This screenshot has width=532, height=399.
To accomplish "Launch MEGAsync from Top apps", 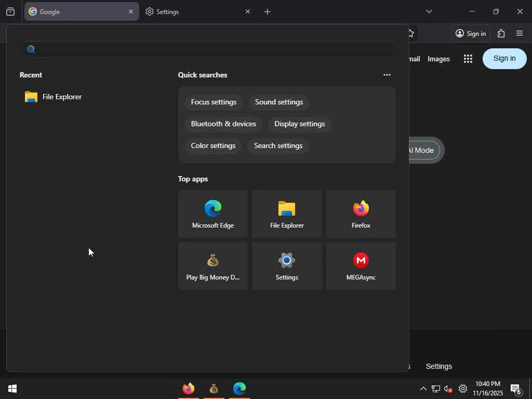I will coord(361,266).
